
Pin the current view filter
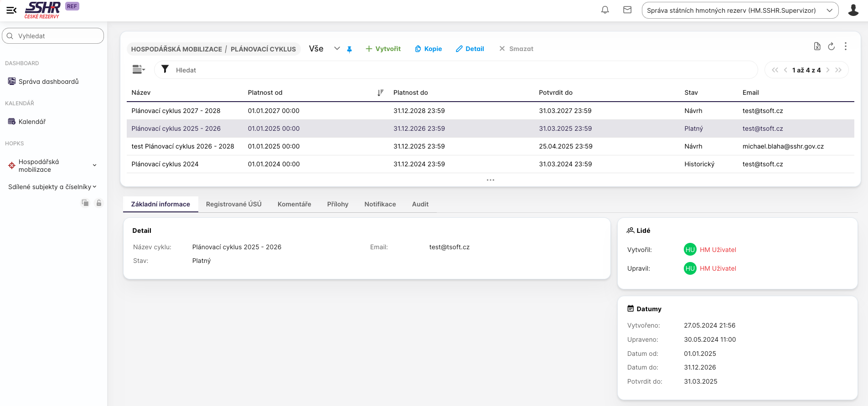pos(349,49)
